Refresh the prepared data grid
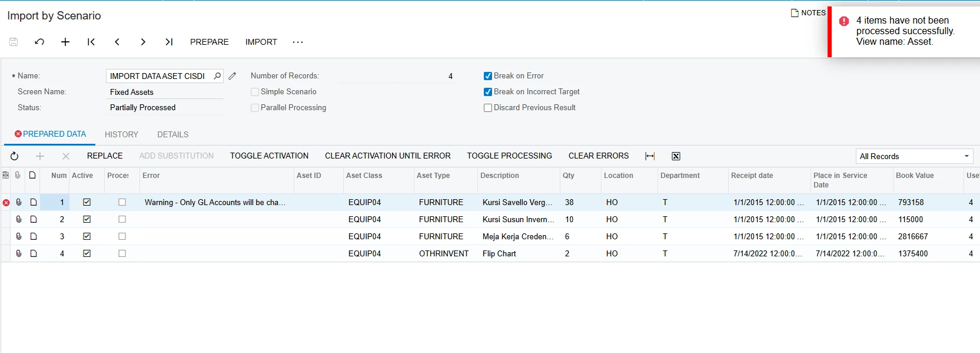 (x=15, y=156)
